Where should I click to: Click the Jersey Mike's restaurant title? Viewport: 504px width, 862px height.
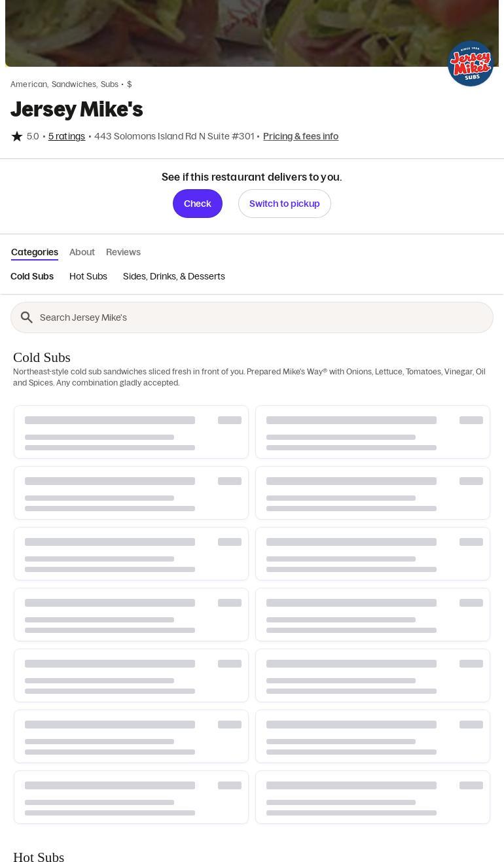77,109
